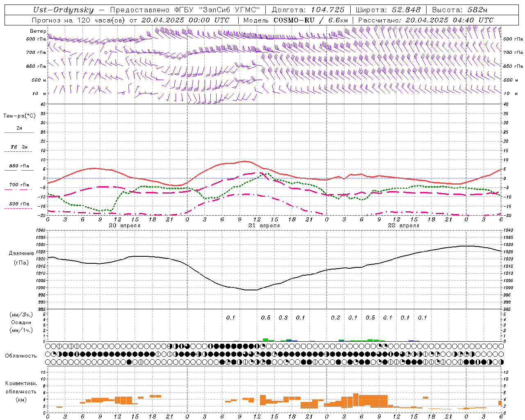Click the "22 апреля" date label
This screenshot has width=525, height=420.
tap(404, 226)
